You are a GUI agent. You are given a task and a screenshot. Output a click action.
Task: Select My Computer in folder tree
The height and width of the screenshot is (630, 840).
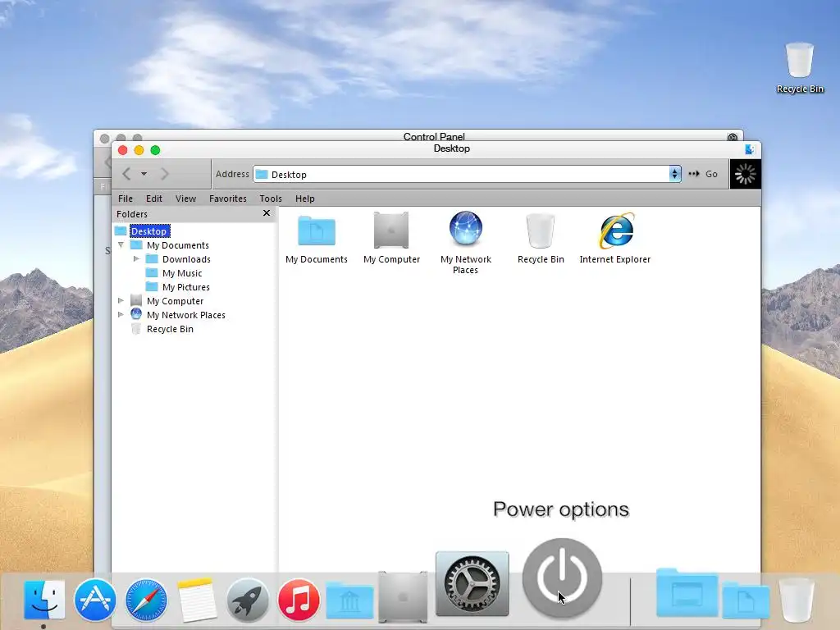(176, 300)
